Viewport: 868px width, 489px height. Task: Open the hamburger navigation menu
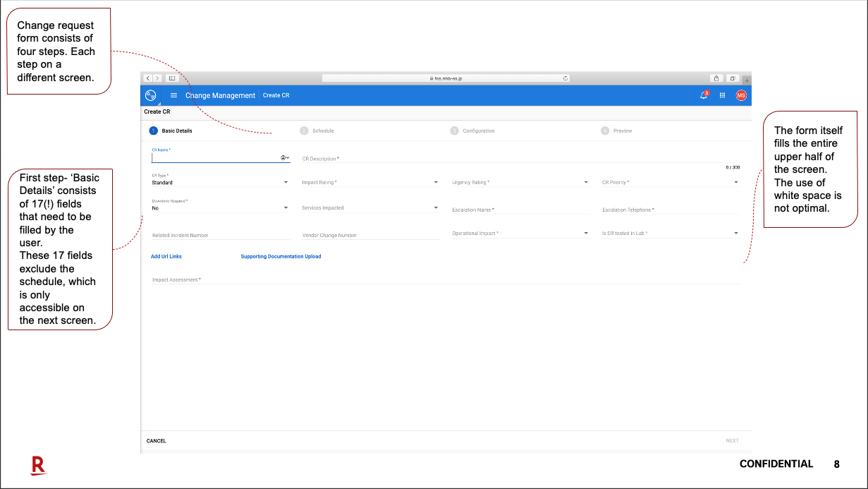174,95
